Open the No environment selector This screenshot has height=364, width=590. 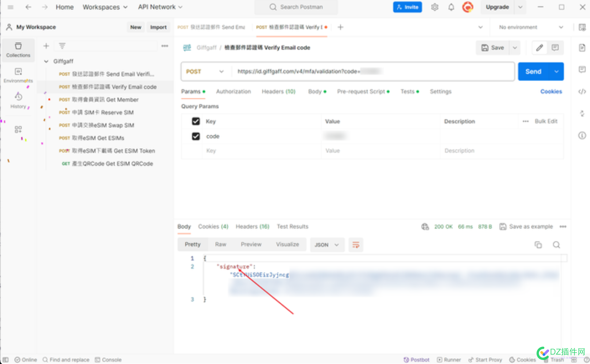531,27
